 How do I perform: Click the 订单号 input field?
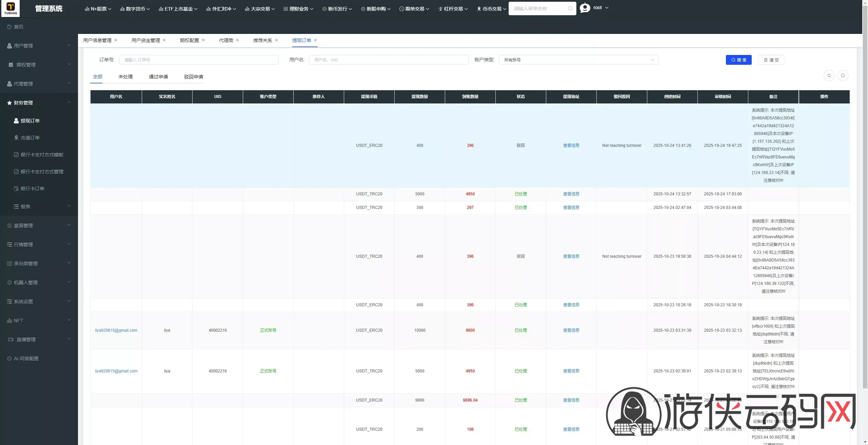click(x=198, y=60)
